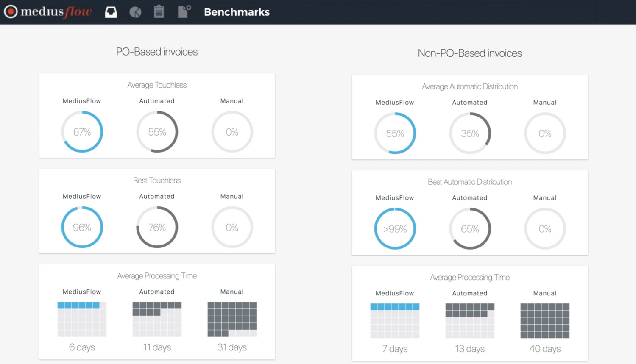
Task: Select the 55% Automated average touchless gauge
Action: 157,132
